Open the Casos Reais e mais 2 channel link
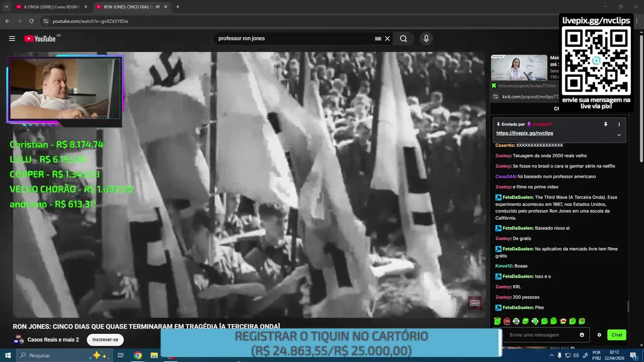Screen dimensions: 644x362 pos(53,340)
